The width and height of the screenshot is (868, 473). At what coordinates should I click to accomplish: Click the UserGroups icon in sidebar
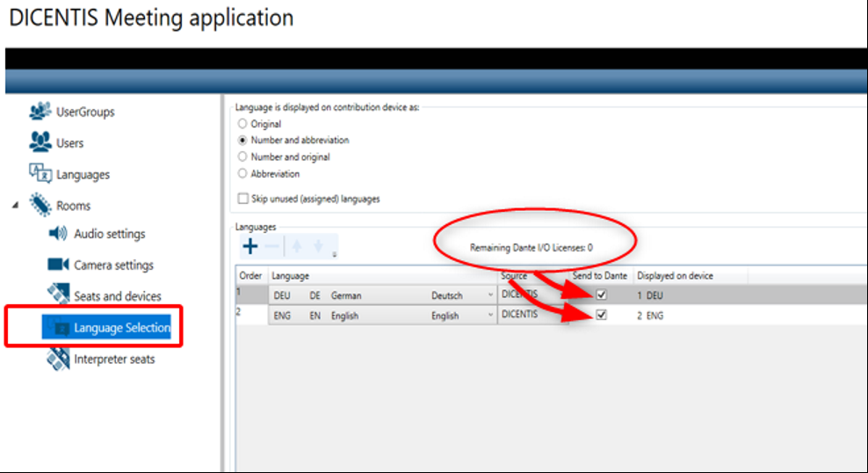click(40, 112)
